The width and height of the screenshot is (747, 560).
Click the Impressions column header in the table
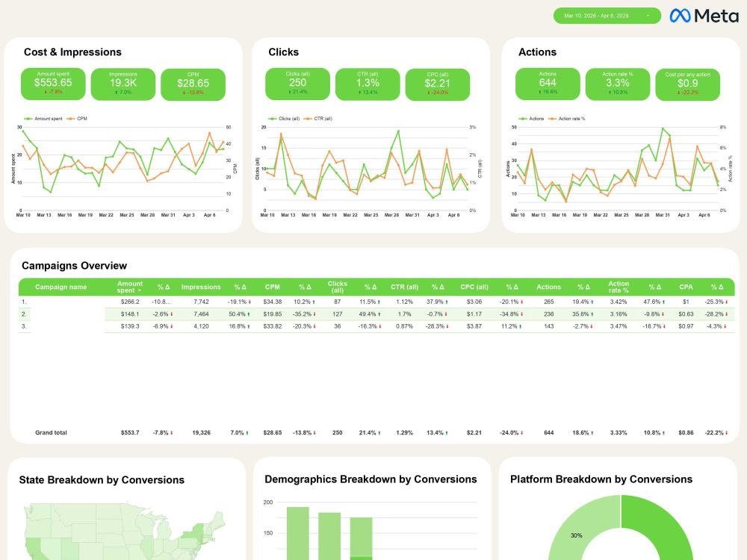[201, 287]
